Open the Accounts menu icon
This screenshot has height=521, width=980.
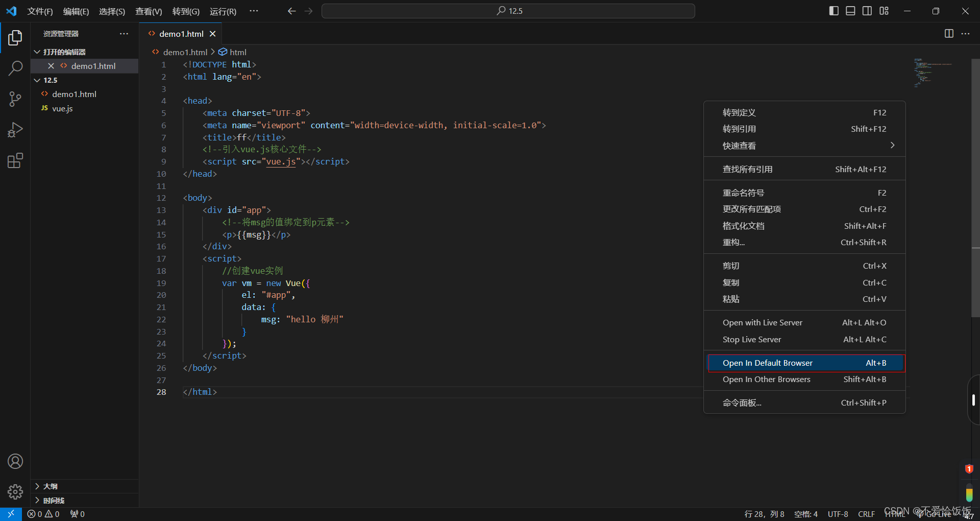coord(15,461)
